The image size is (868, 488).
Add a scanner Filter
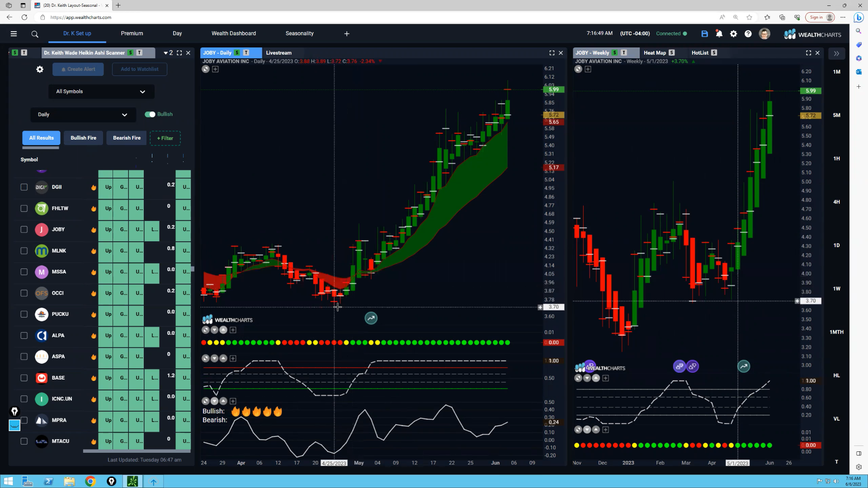[x=165, y=138]
